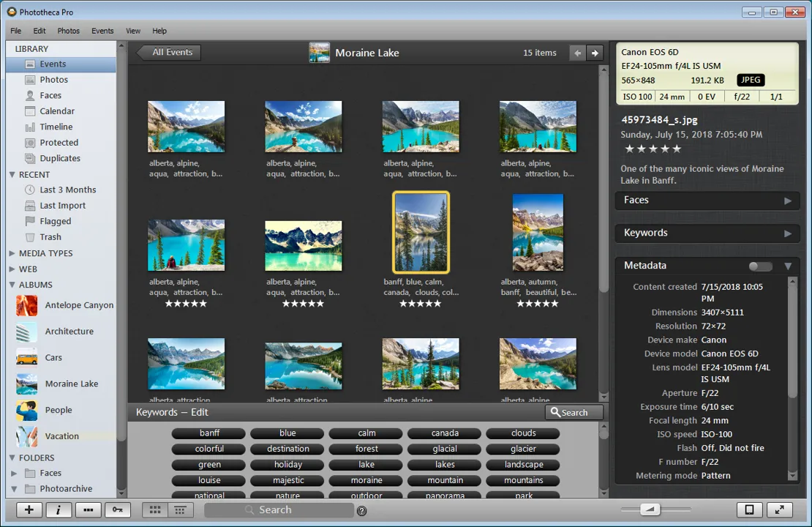The height and width of the screenshot is (527, 812).
Task: Open the more options (dots) button
Action: tap(88, 510)
